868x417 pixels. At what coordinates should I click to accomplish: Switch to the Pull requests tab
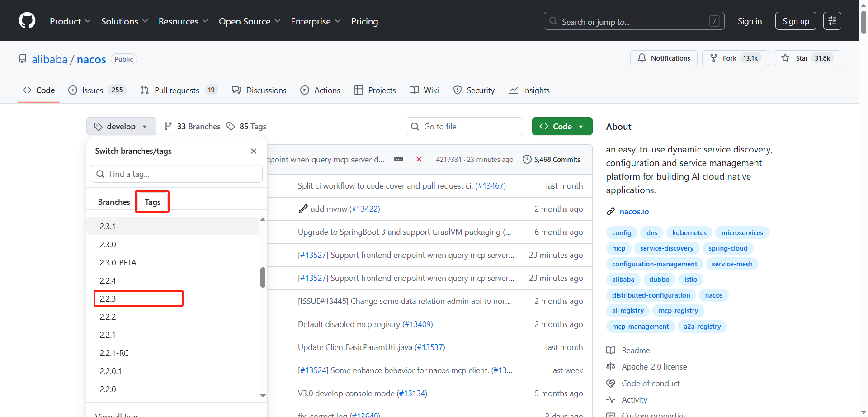[x=179, y=90]
